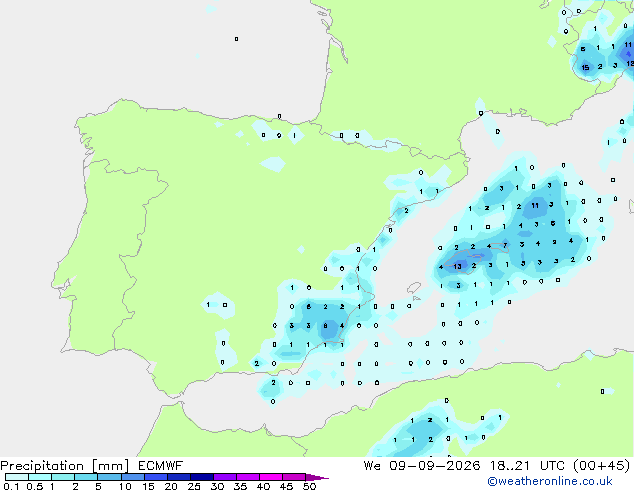Click the outlined Ibiza island shape
Screen dimensions: 634x490
[x=414, y=288]
